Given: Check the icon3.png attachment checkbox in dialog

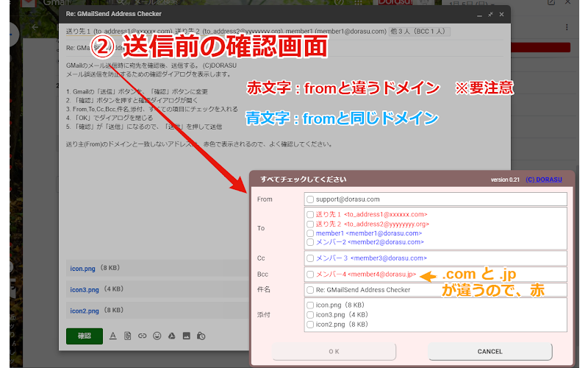Looking at the screenshot, I should (310, 315).
